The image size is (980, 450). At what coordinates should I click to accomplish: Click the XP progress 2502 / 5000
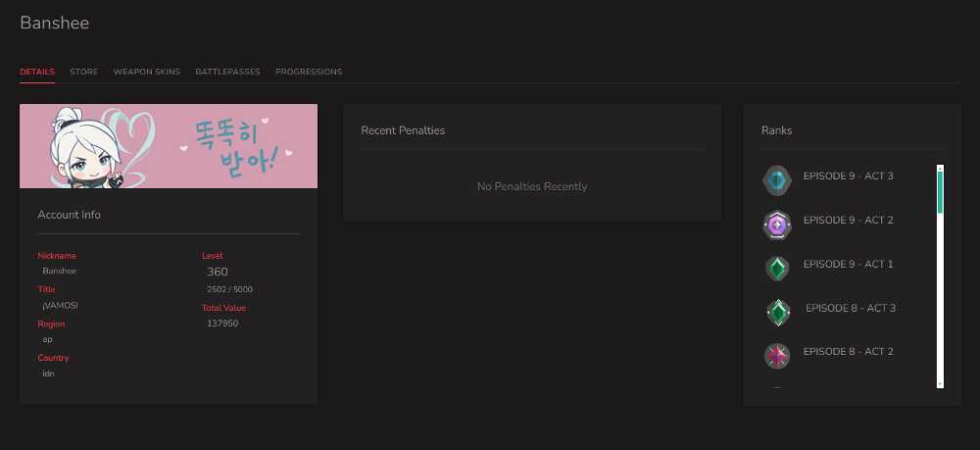point(230,290)
